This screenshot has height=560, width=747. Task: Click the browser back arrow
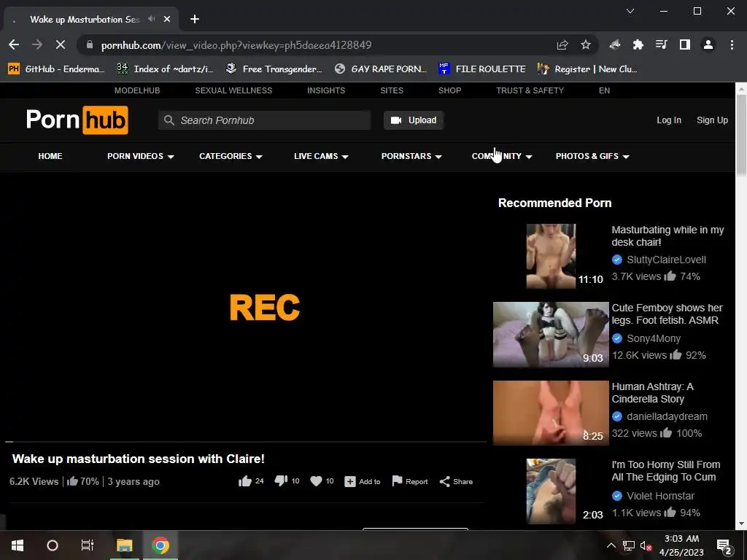[14, 44]
